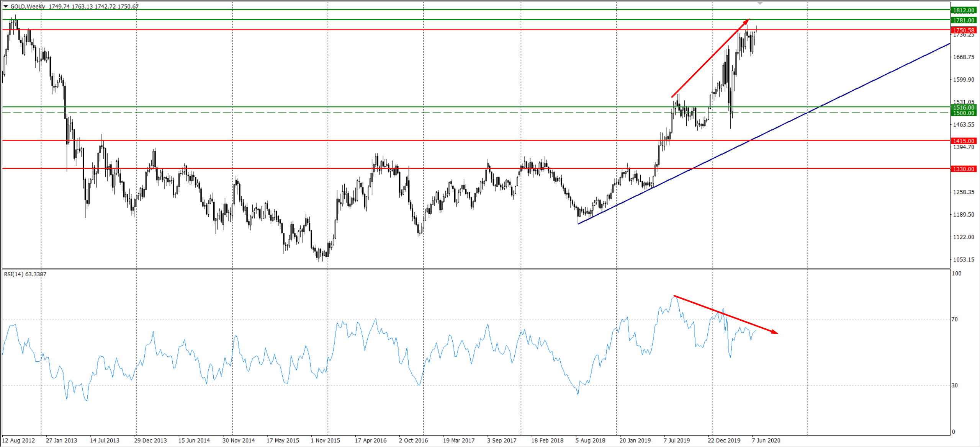This screenshot has height=447, width=980.
Task: Click the 12 Aug 2012 date label
Action: [x=18, y=440]
